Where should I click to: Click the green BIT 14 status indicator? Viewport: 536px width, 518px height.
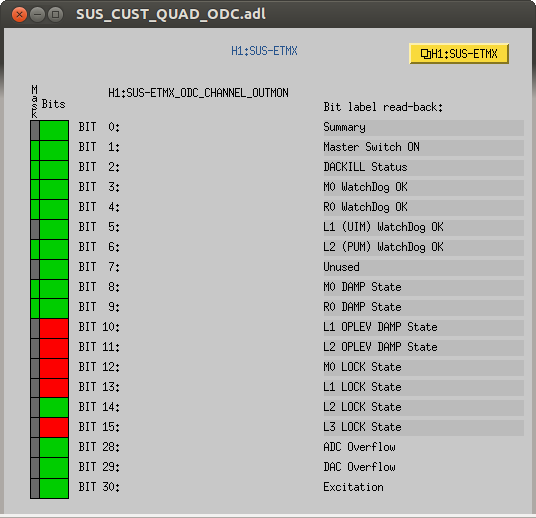(x=54, y=408)
